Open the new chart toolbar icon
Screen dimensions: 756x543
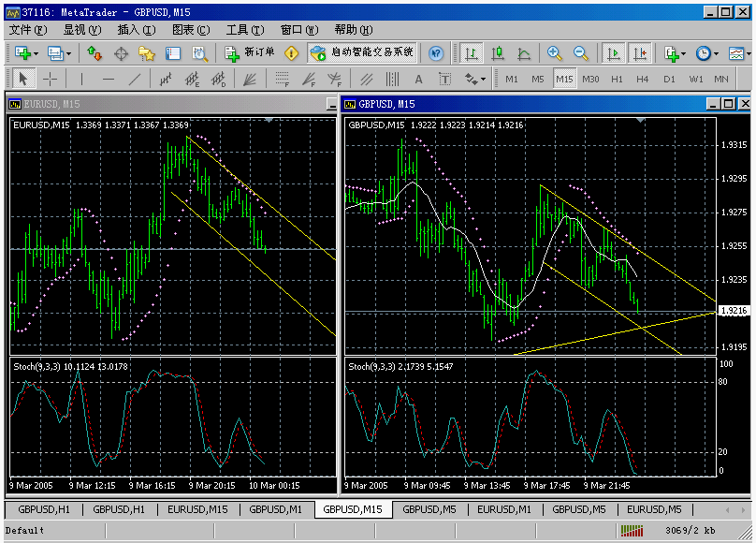pyautogui.click(x=22, y=53)
